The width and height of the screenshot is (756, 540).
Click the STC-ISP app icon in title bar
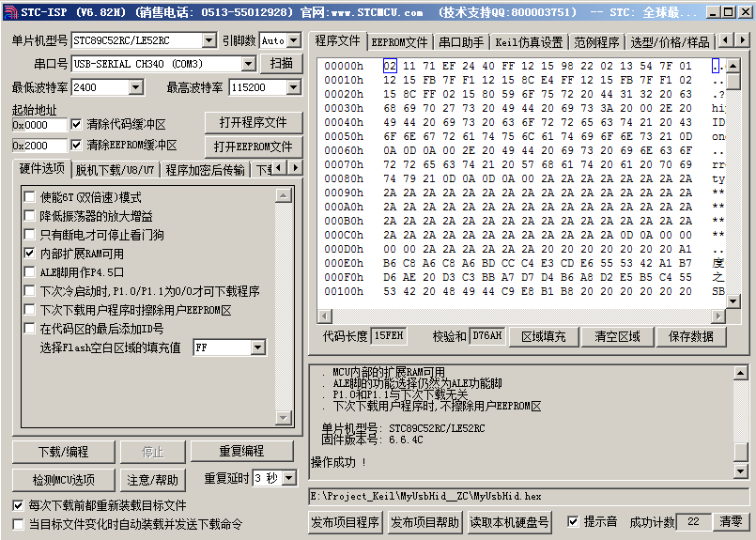click(x=10, y=11)
